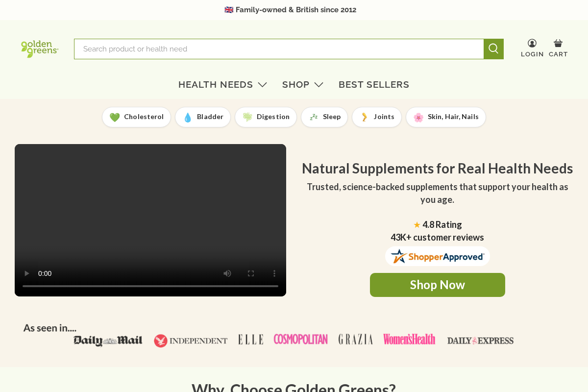Unmute the hero video

(x=227, y=273)
